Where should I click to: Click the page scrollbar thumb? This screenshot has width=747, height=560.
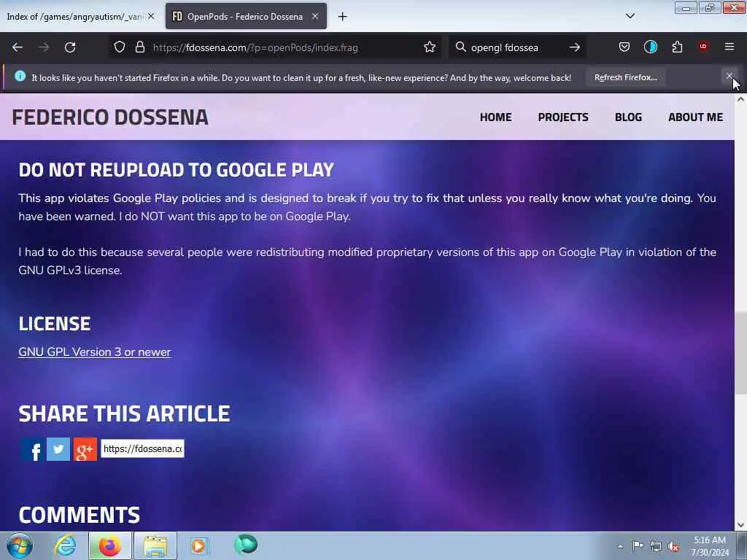[741, 353]
